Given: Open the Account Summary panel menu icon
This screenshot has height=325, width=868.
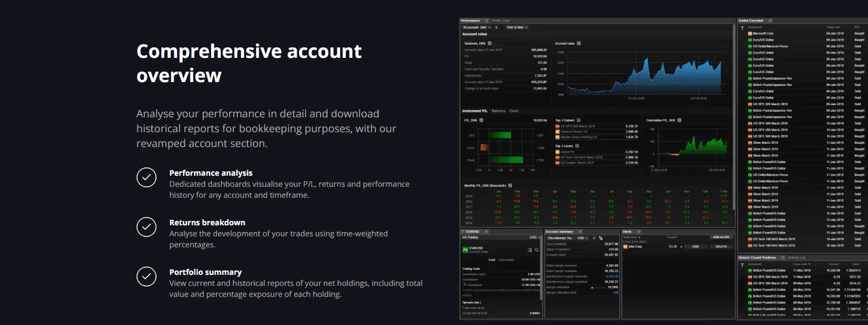Looking at the screenshot, I should 579,232.
